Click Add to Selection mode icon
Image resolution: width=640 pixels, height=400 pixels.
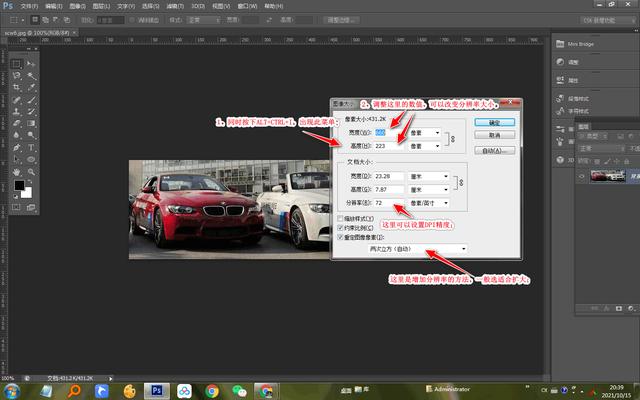coord(45,20)
